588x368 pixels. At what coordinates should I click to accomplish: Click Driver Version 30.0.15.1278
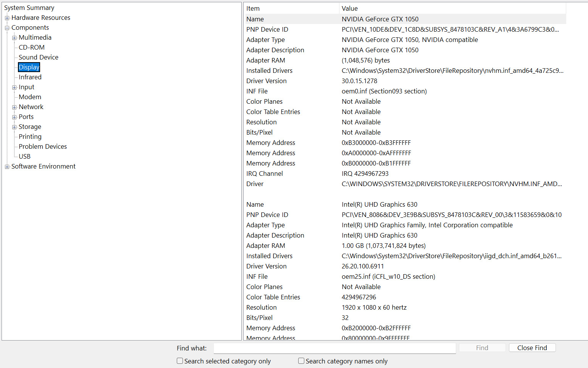point(359,81)
